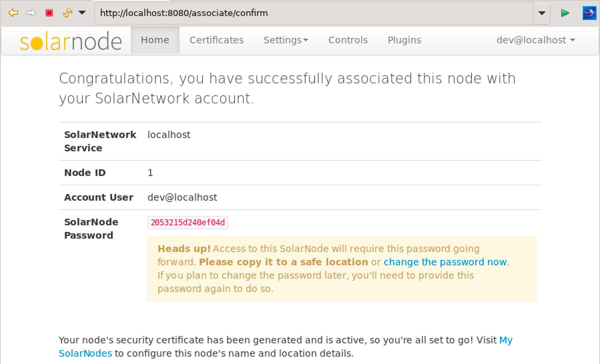The width and height of the screenshot is (600, 364).
Task: Click the forward navigation arrow
Action: (x=32, y=13)
